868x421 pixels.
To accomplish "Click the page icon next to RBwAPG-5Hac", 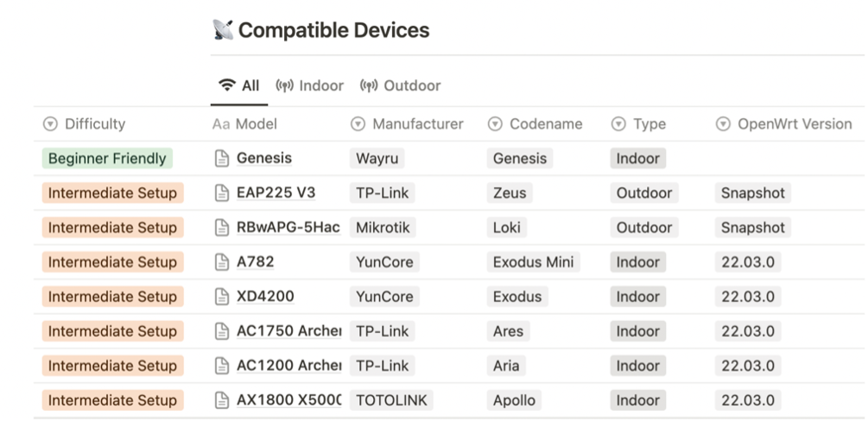I will point(221,228).
